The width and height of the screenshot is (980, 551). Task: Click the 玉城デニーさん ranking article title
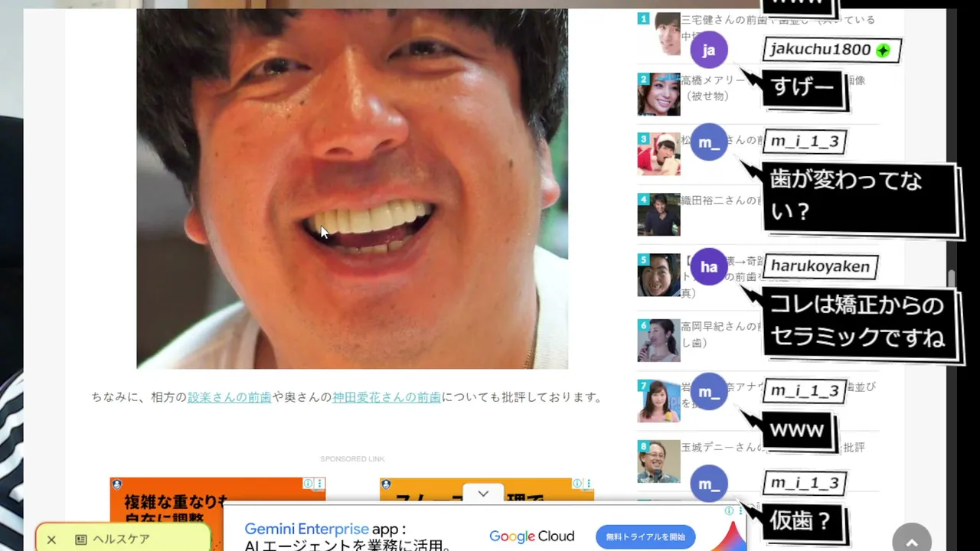[x=773, y=447]
